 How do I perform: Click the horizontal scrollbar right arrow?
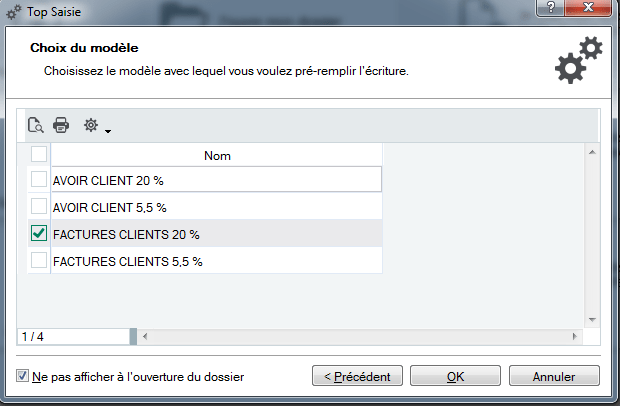tap(575, 336)
